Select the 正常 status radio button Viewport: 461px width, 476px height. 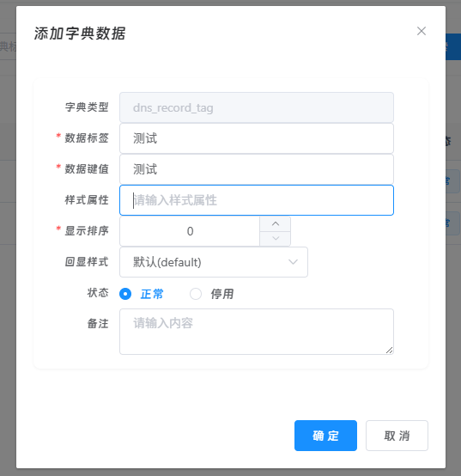125,294
